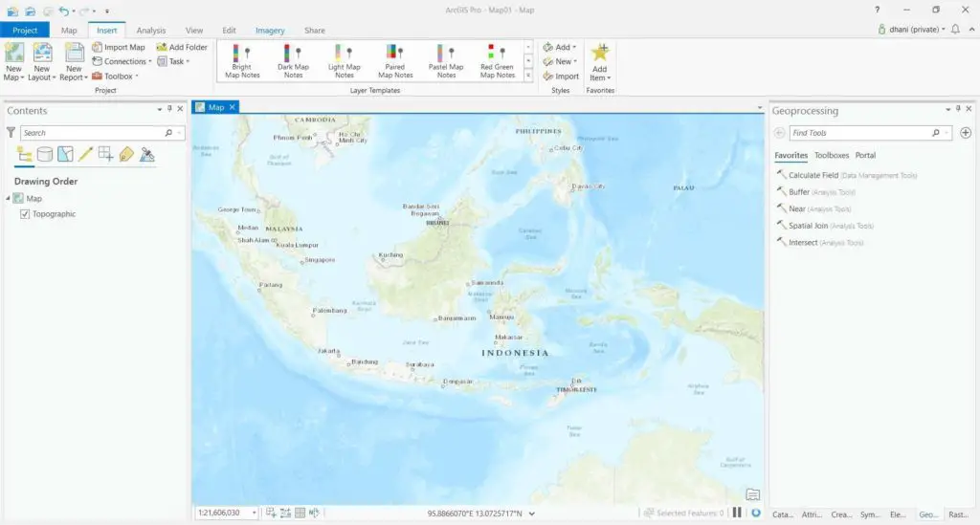
Task: Open the map pop-up catalog icon
Action: tap(753, 494)
